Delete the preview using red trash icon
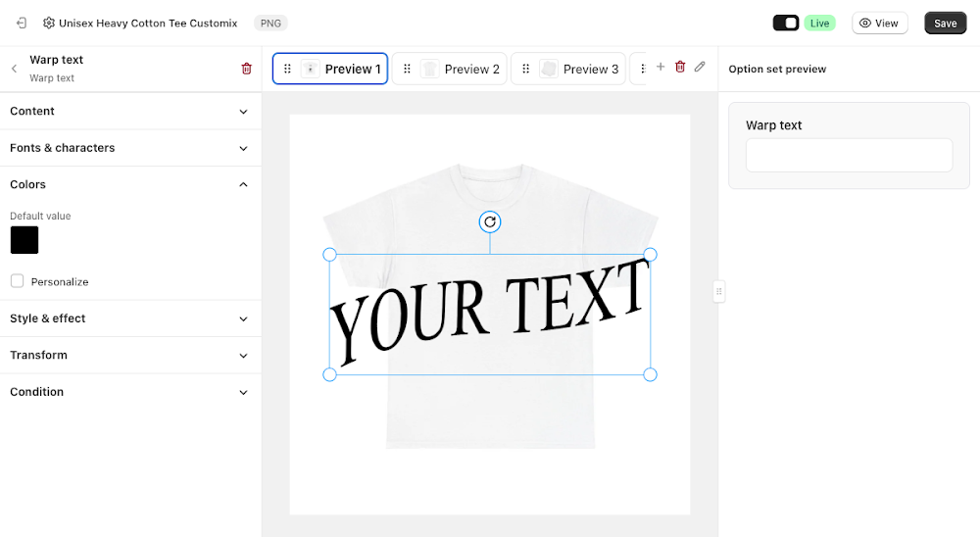 click(x=680, y=67)
